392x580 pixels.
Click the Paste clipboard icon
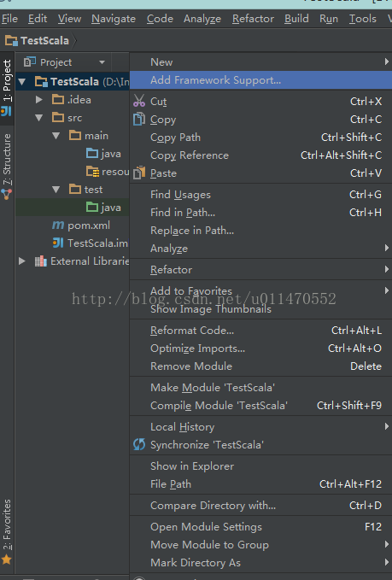point(139,173)
